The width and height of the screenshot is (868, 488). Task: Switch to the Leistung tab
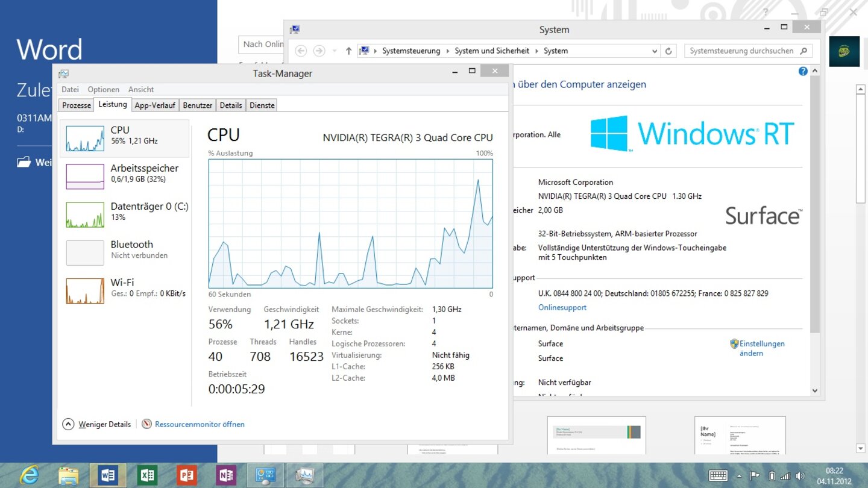click(x=113, y=104)
